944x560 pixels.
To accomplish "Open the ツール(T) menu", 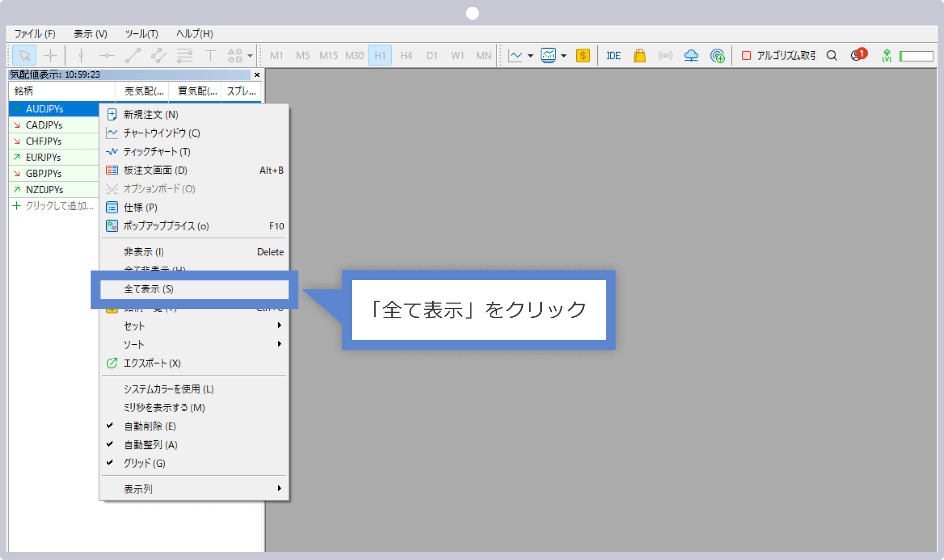I will pyautogui.click(x=142, y=34).
